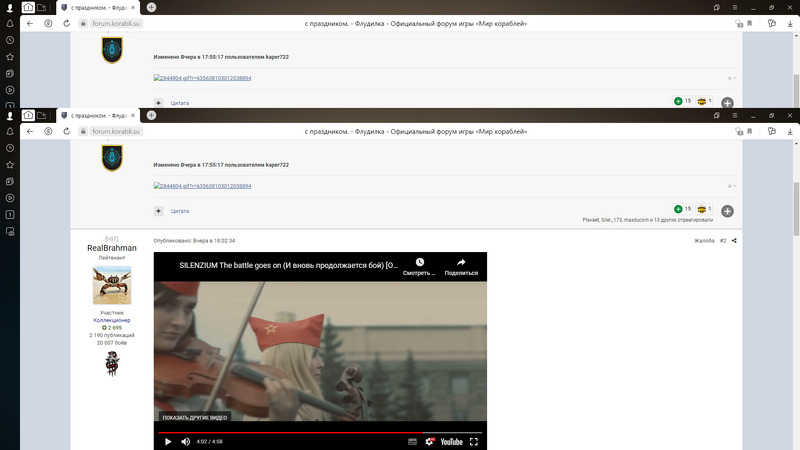Share post #2 via share icon

[x=734, y=240]
